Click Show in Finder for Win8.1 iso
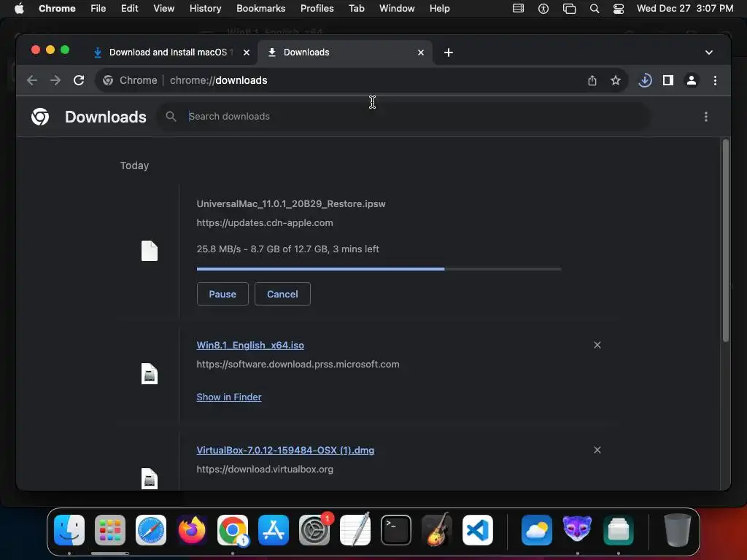Screen dimensions: 747x560 pos(229,397)
